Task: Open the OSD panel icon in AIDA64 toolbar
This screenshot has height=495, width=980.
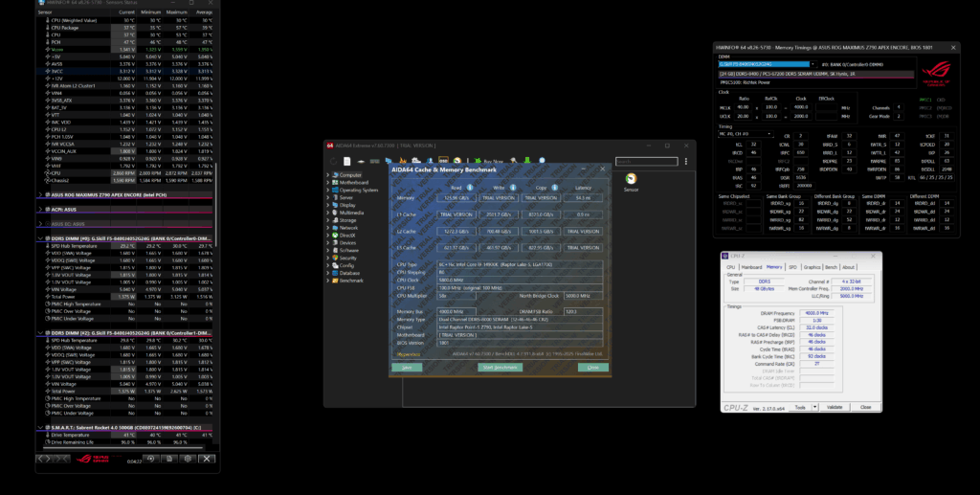Action: pyautogui.click(x=443, y=161)
